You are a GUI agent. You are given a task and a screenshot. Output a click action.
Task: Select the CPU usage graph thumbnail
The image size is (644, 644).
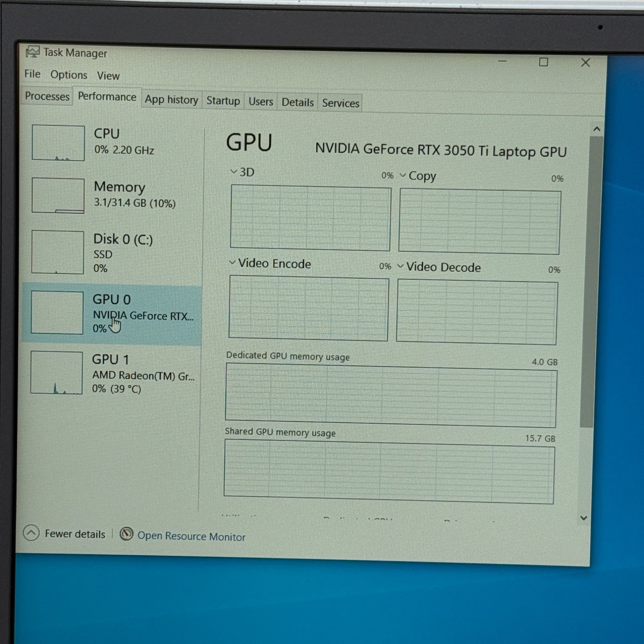58,143
